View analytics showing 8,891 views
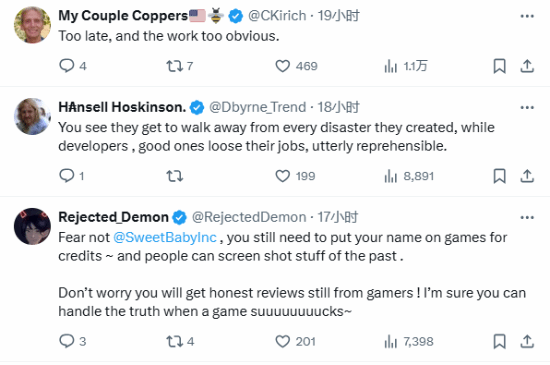 [x=409, y=176]
